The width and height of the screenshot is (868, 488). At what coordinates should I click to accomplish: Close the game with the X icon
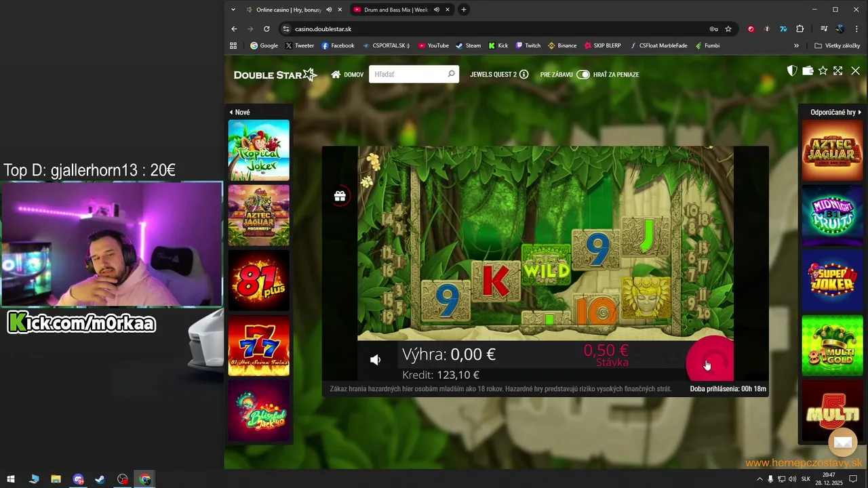point(855,70)
